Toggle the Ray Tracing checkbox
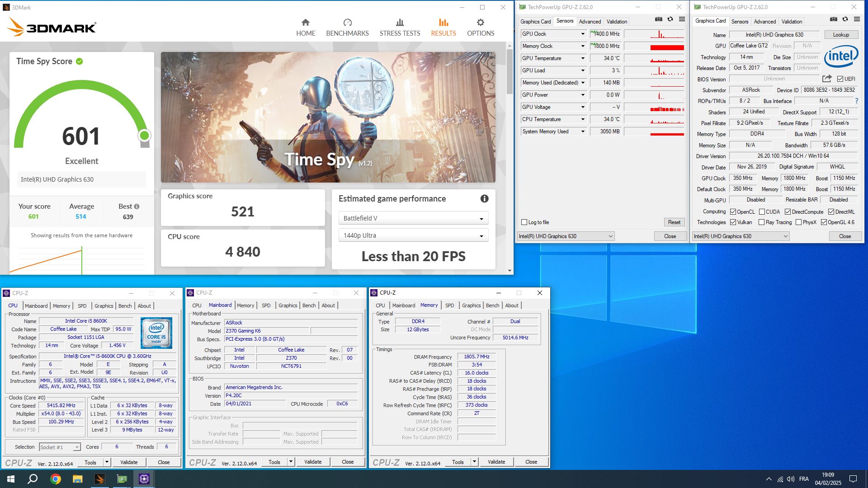The image size is (868, 488). pyautogui.click(x=761, y=222)
